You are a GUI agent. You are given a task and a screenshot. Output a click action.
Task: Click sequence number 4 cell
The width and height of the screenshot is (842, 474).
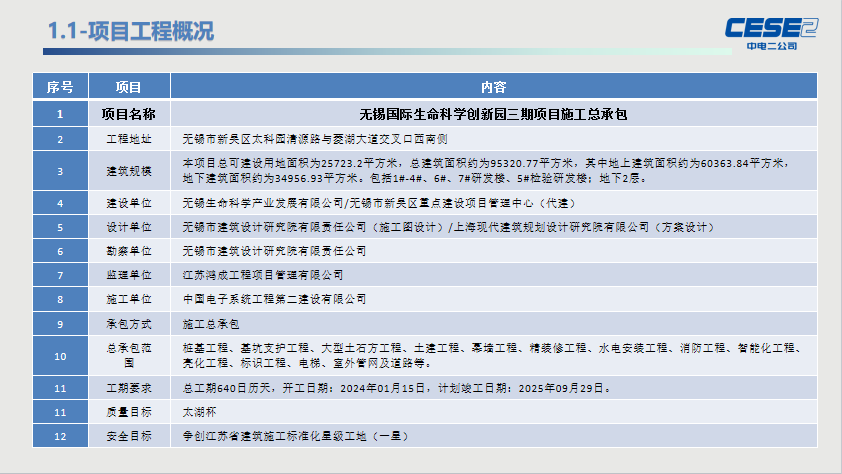pos(60,203)
